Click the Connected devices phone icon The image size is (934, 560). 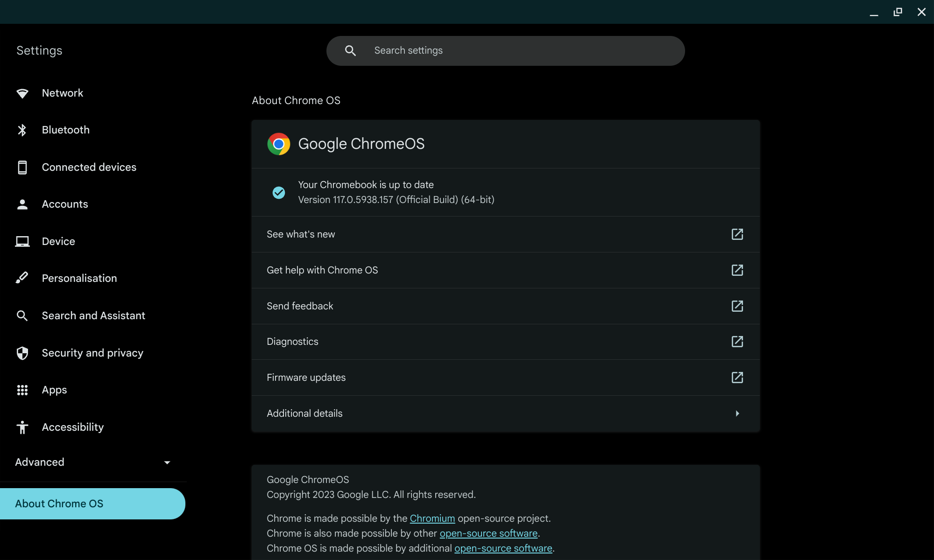point(22,167)
